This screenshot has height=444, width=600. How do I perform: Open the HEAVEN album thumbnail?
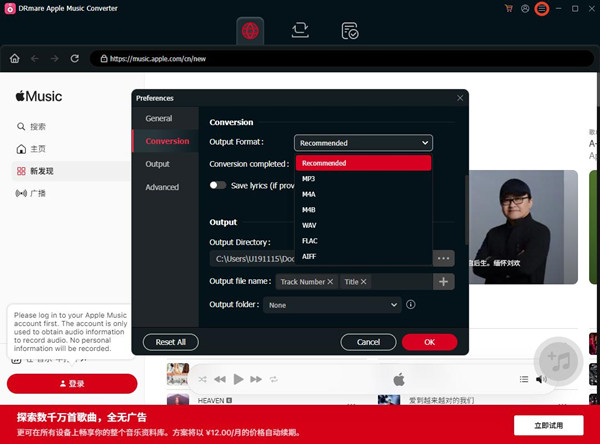pyautogui.click(x=178, y=400)
